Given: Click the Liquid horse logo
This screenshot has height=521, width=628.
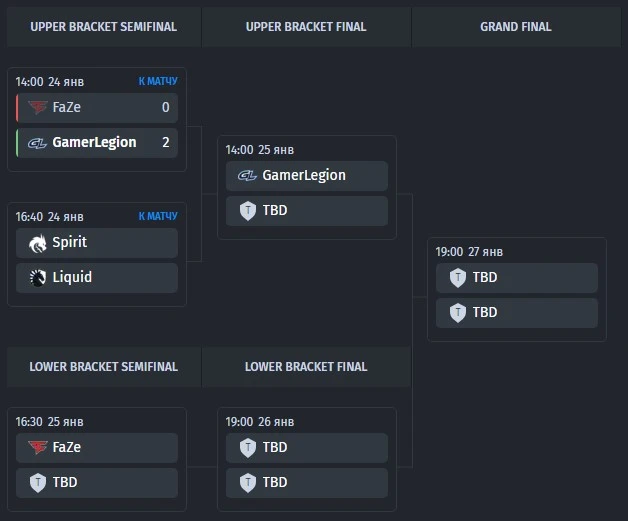Looking at the screenshot, I should pos(38,278).
